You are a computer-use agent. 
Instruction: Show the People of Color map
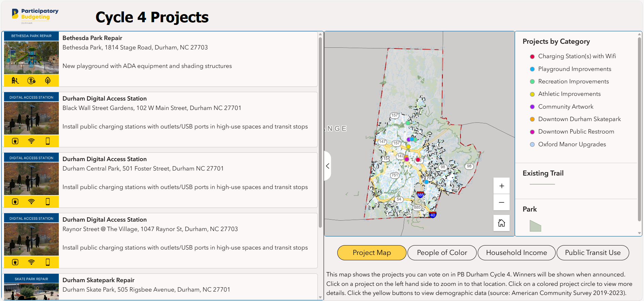[442, 253]
